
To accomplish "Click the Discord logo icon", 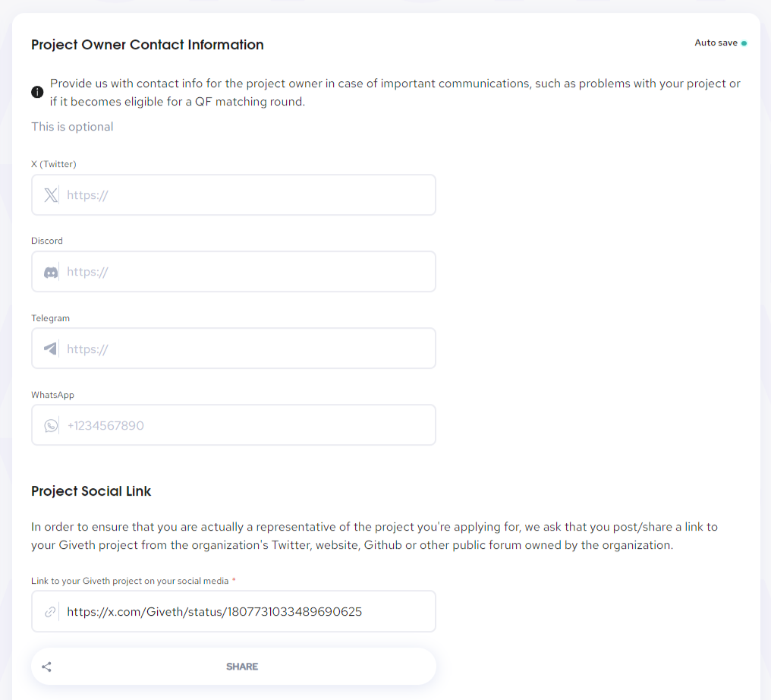I will [x=51, y=272].
